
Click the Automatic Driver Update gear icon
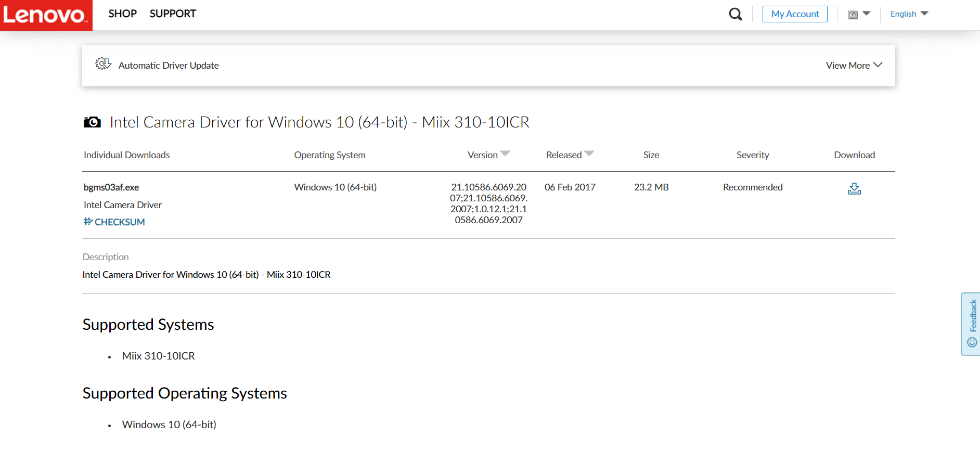[x=103, y=64]
